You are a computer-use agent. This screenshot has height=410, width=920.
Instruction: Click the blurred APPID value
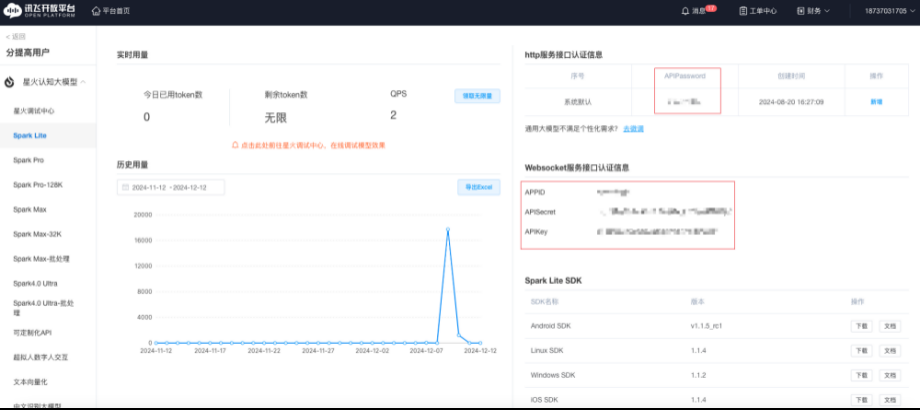(613, 192)
